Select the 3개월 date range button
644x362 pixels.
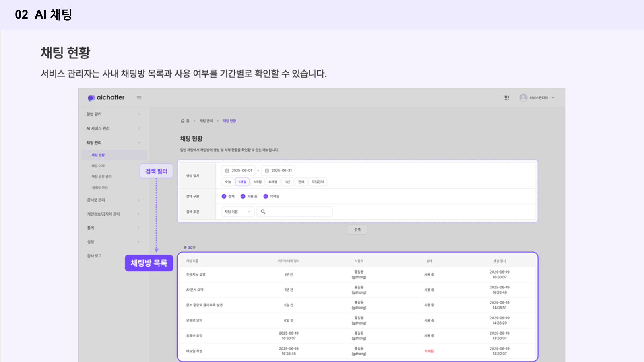pos(257,182)
